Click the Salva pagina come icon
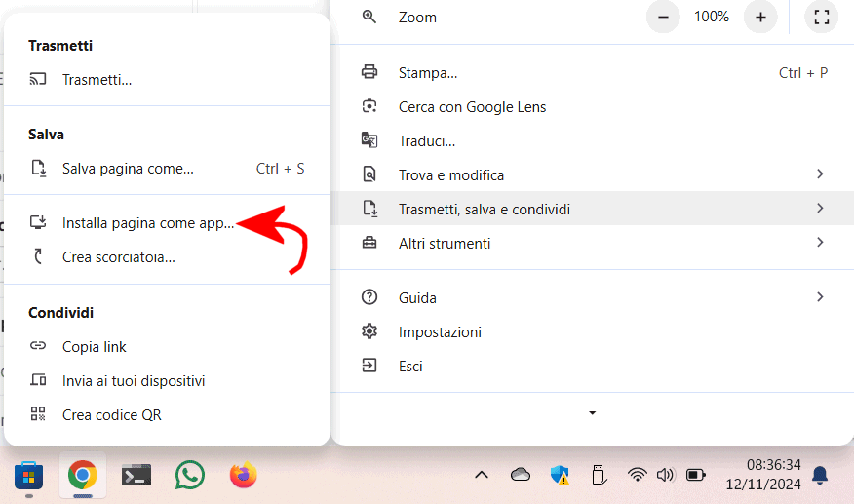Viewport: 854px width, 504px height. coord(38,168)
